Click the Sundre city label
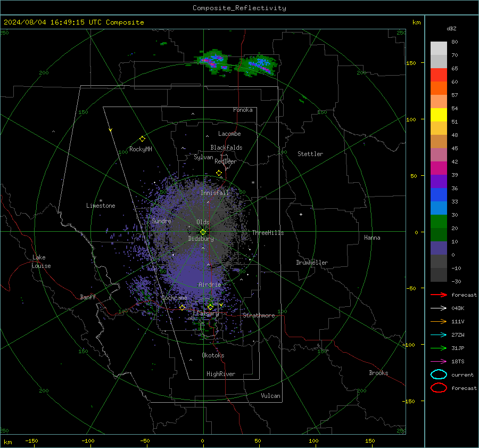The height and width of the screenshot is (448, 479). (161, 221)
